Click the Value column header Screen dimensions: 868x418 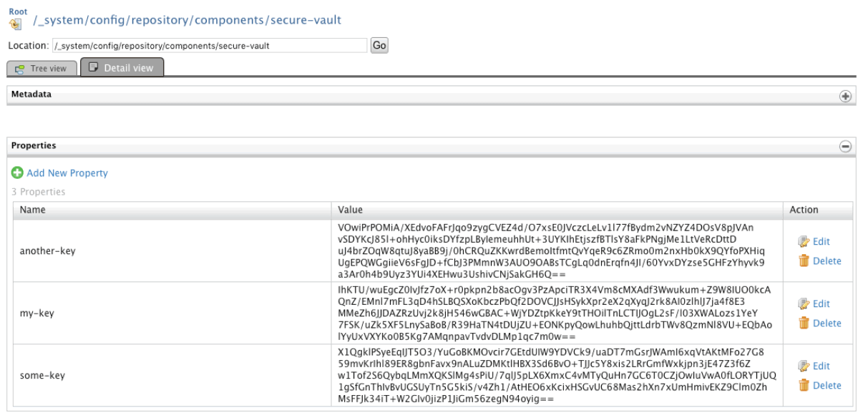351,210
